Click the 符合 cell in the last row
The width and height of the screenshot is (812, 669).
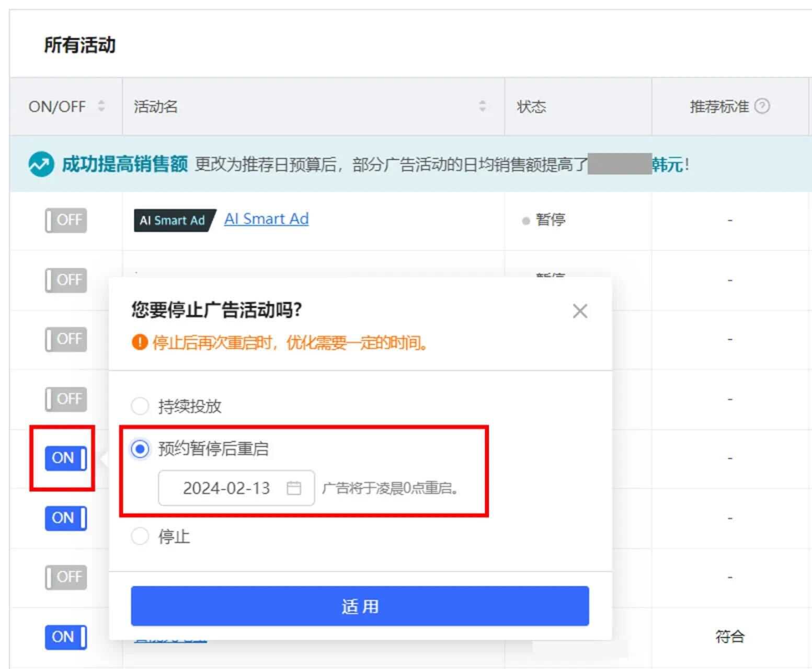point(730,637)
